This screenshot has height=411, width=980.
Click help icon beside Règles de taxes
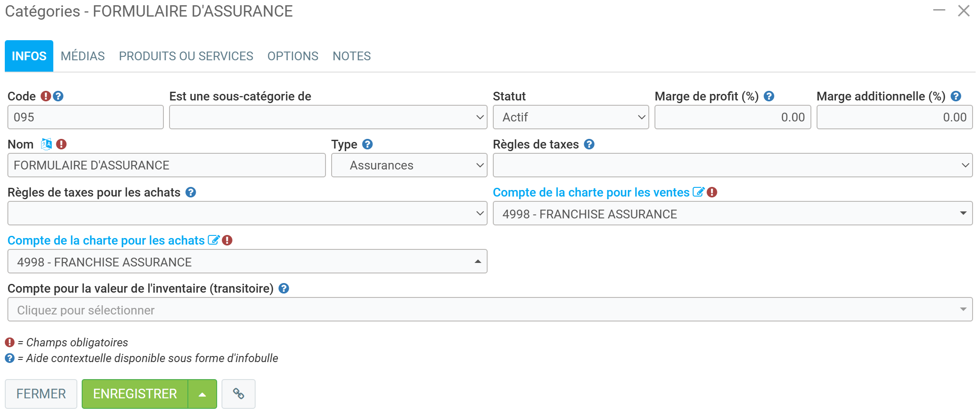pyautogui.click(x=589, y=144)
